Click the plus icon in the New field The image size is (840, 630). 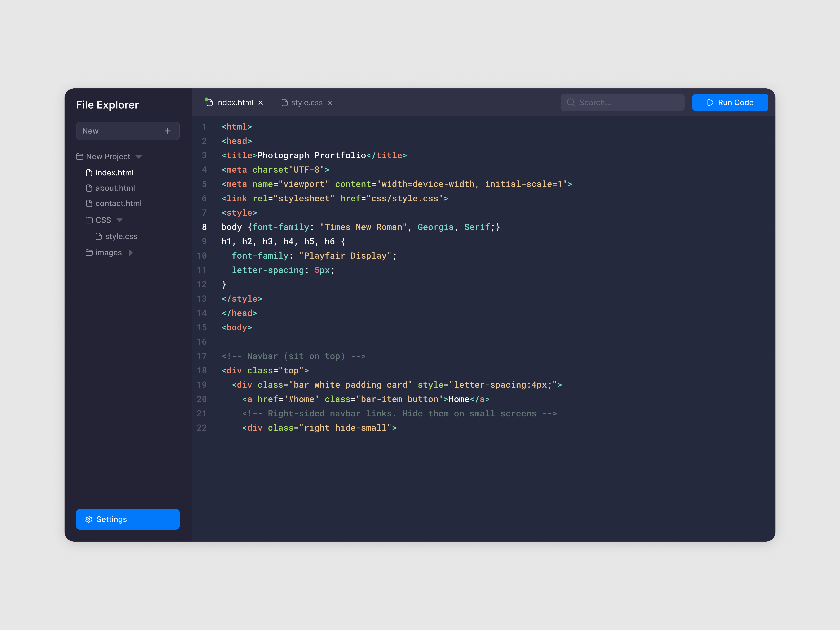pos(168,131)
